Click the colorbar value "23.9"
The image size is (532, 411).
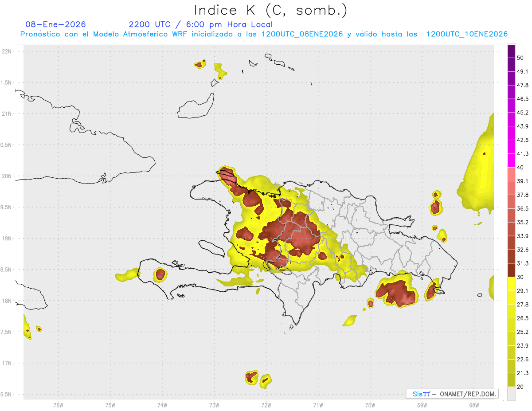pyautogui.click(x=523, y=346)
